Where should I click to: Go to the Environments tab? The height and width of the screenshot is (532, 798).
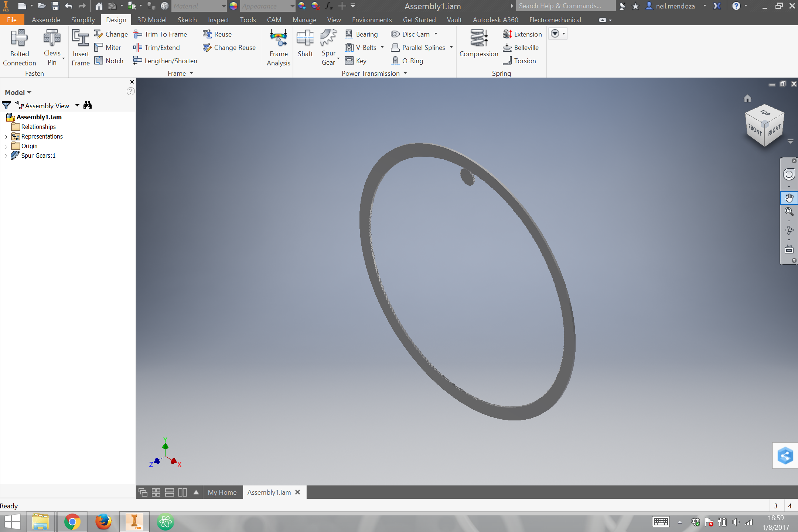coord(372,20)
